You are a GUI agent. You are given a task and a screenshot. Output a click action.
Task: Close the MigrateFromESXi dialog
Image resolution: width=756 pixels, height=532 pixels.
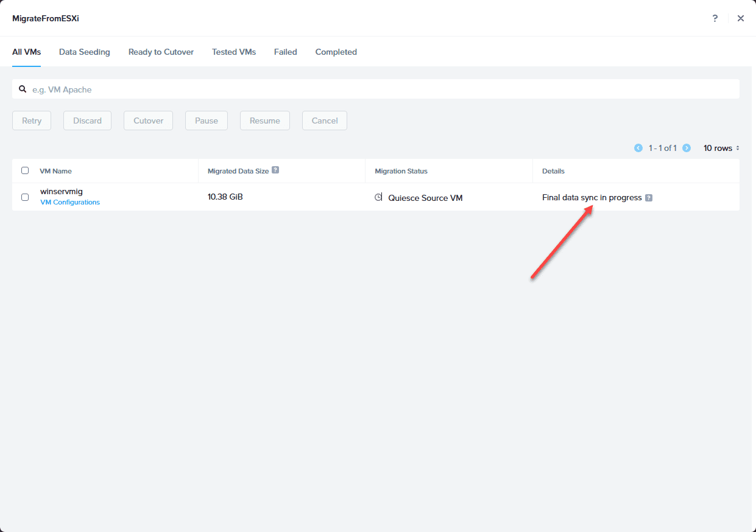click(x=741, y=18)
